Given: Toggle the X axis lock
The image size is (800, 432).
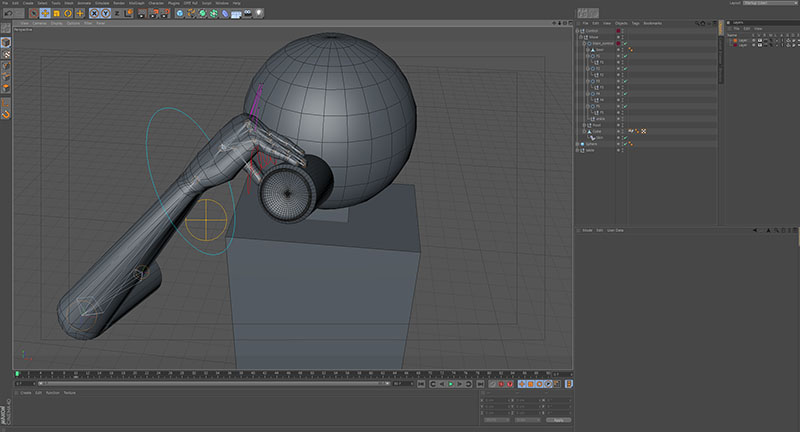Looking at the screenshot, I should pyautogui.click(x=94, y=13).
